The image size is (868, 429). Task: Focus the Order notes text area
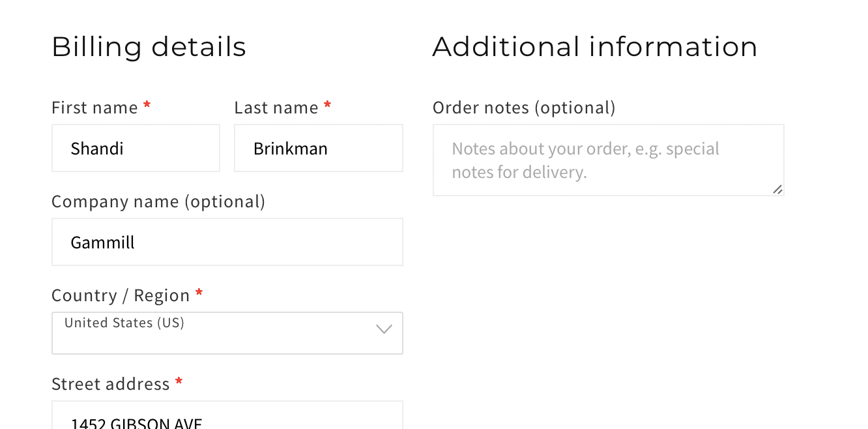coord(607,160)
